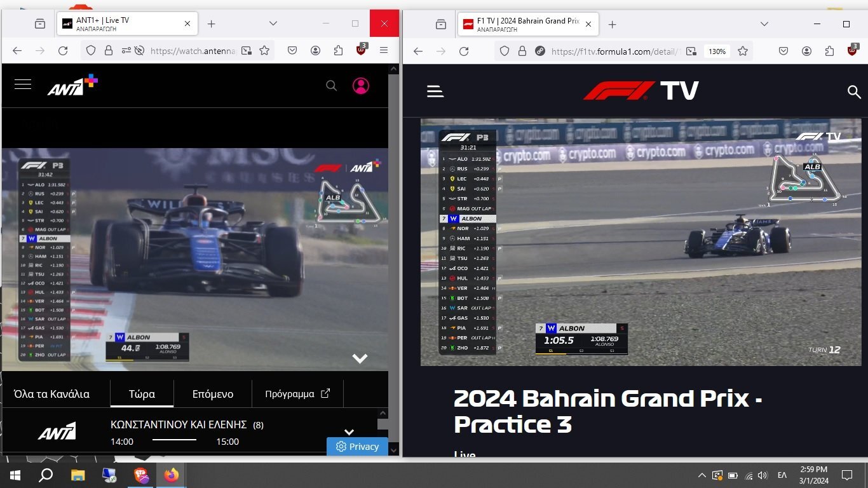Viewport: 868px width, 488px height.
Task: Select the F1 TV 2024 Bahrain tab
Action: pyautogui.click(x=527, y=24)
